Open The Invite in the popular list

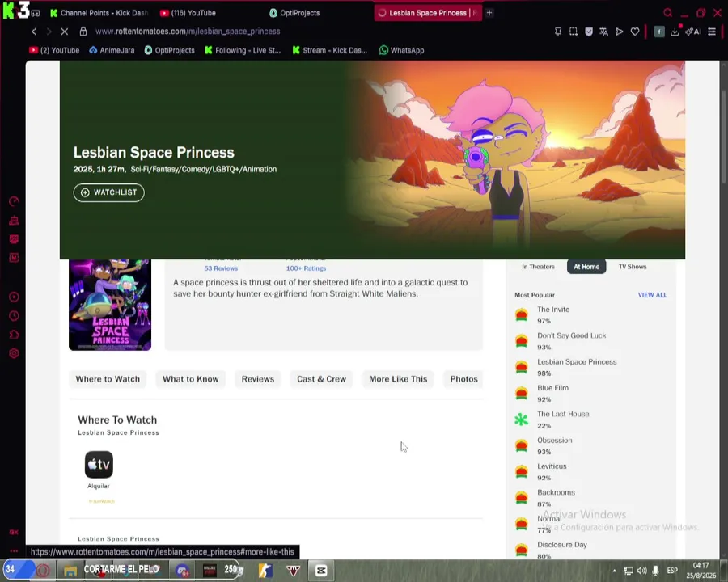553,309
